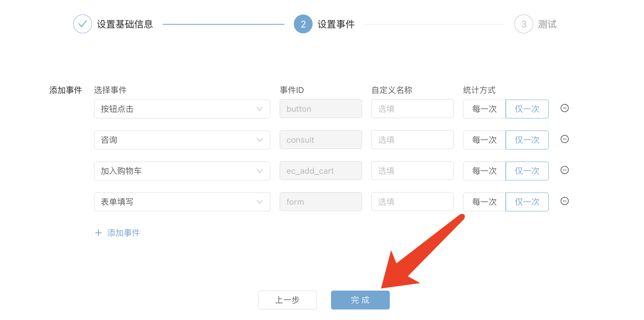Remove the 咨询 event row
644x320 pixels.
564,139
